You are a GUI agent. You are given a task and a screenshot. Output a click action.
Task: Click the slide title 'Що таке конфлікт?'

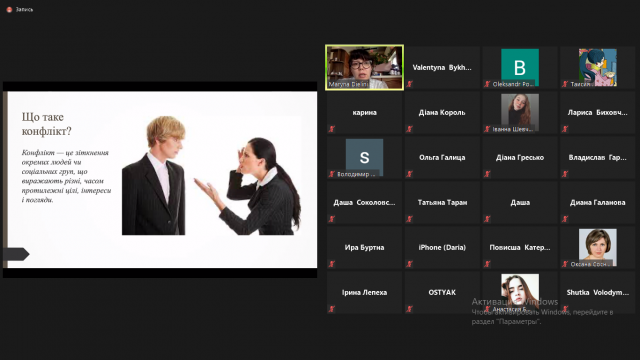pyautogui.click(x=47, y=124)
